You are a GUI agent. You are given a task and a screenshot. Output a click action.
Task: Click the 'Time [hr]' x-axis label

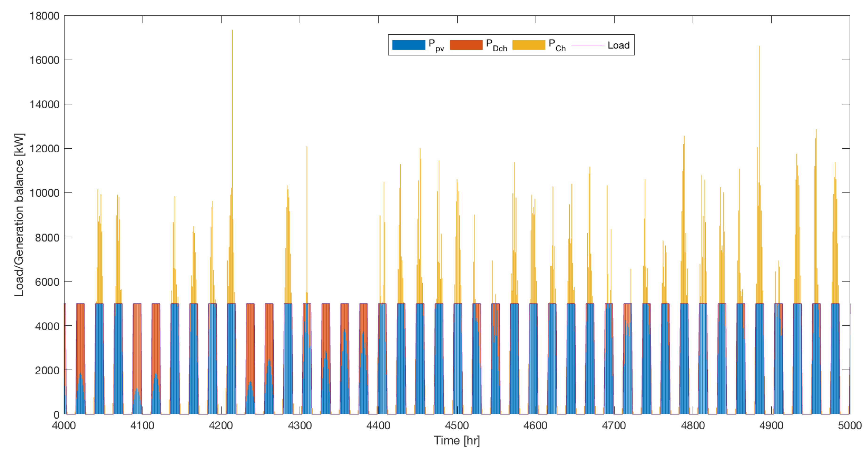tap(457, 440)
